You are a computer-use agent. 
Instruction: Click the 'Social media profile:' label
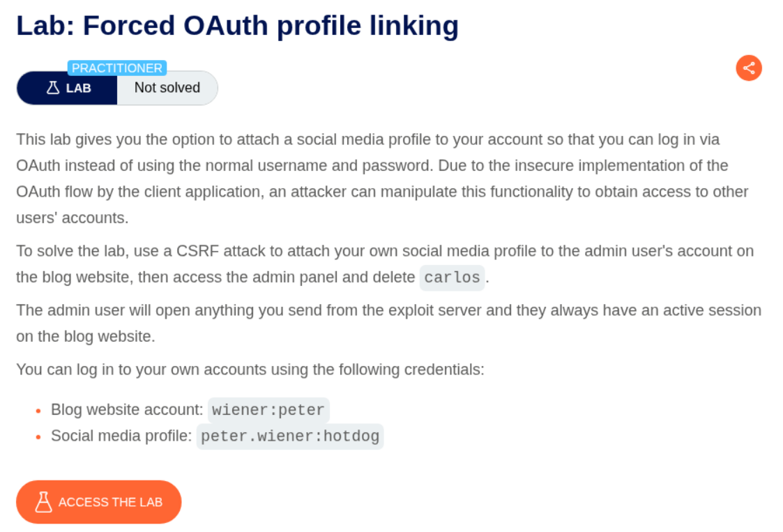(x=121, y=436)
